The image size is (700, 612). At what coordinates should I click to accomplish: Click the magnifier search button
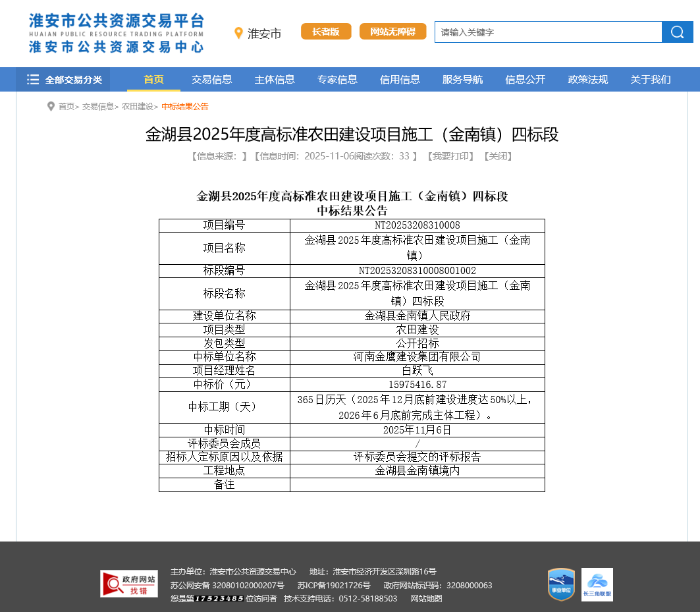677,32
